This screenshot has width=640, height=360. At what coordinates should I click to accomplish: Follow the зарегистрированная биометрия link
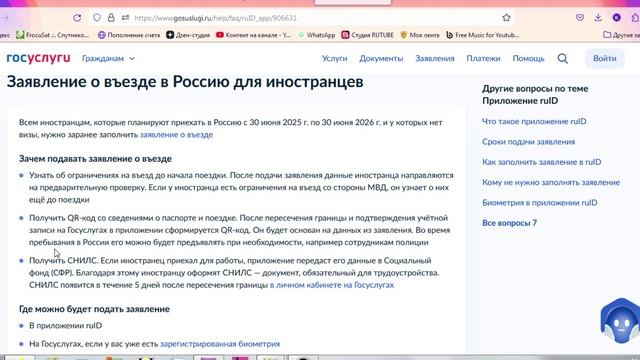click(220, 344)
